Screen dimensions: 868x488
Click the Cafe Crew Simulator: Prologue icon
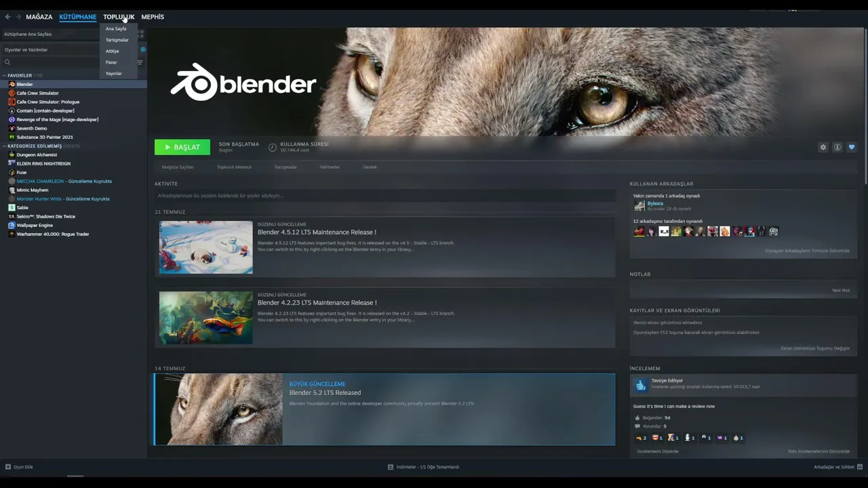(x=12, y=102)
